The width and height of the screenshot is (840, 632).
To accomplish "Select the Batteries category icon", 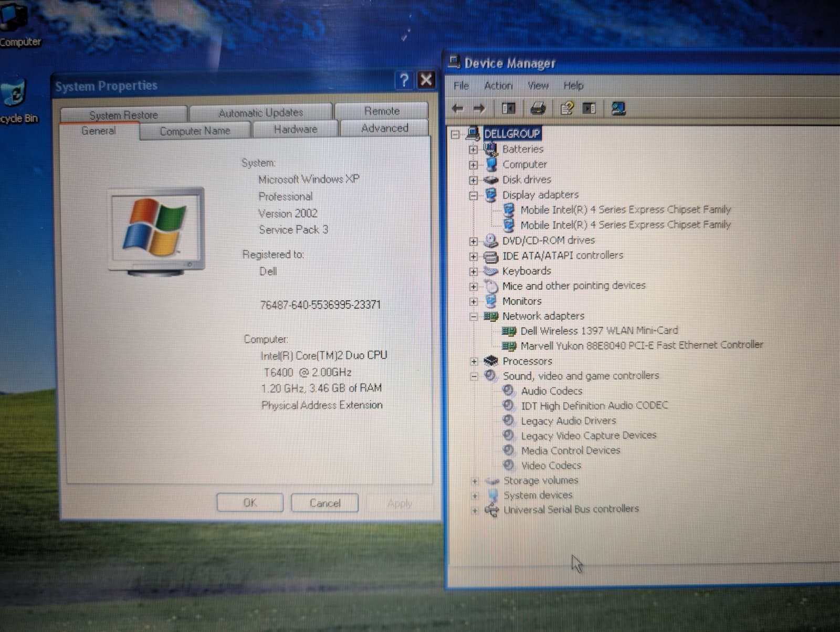I will click(x=491, y=149).
